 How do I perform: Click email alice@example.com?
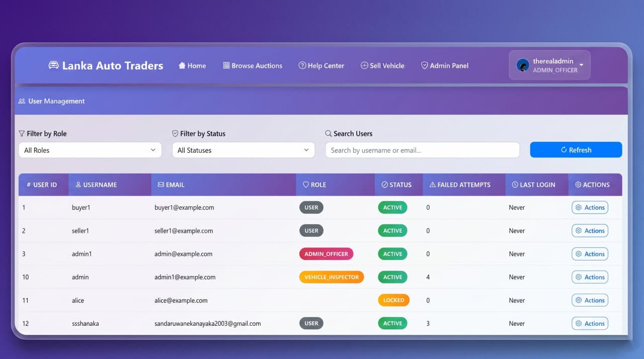pyautogui.click(x=181, y=300)
